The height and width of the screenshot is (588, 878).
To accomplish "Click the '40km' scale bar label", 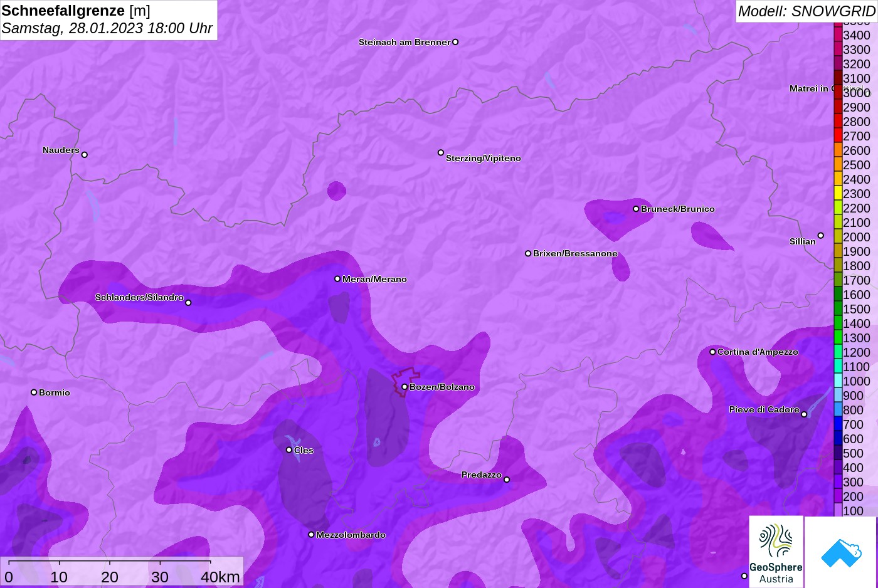I will click(220, 577).
